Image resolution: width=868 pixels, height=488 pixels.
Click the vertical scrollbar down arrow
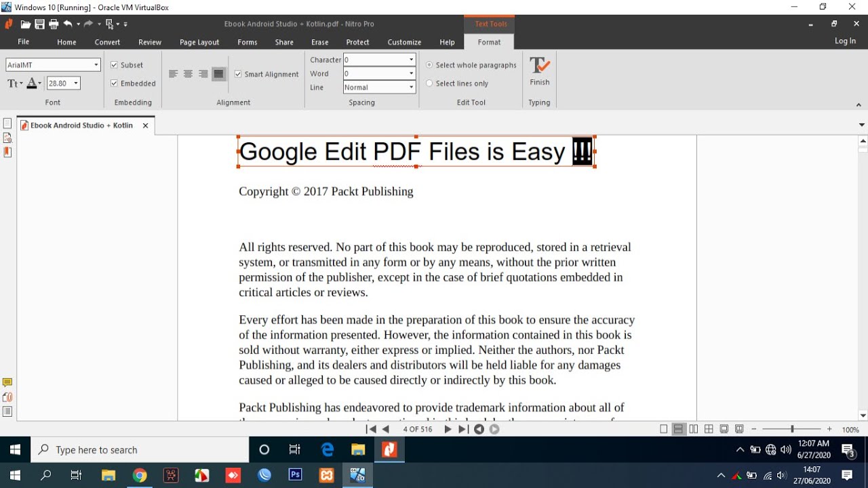[863, 415]
